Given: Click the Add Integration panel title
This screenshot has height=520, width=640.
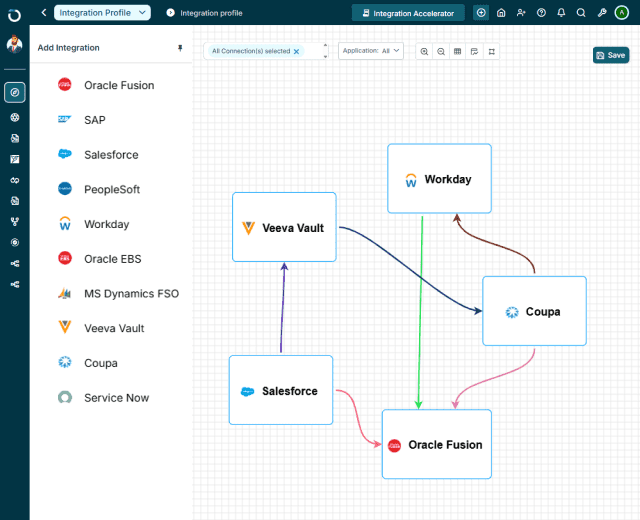Looking at the screenshot, I should click(x=69, y=48).
